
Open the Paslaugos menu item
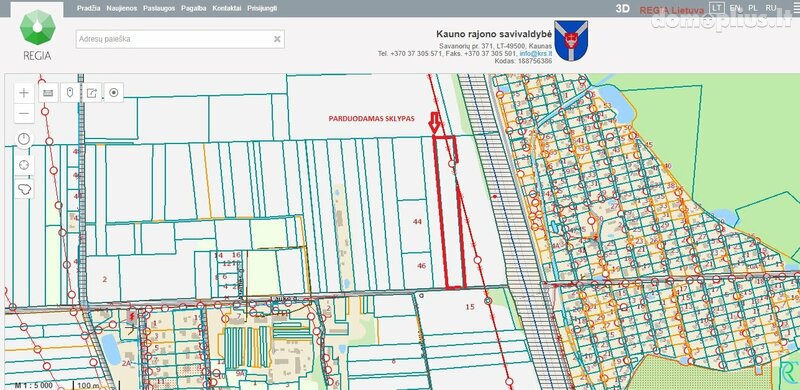159,9
